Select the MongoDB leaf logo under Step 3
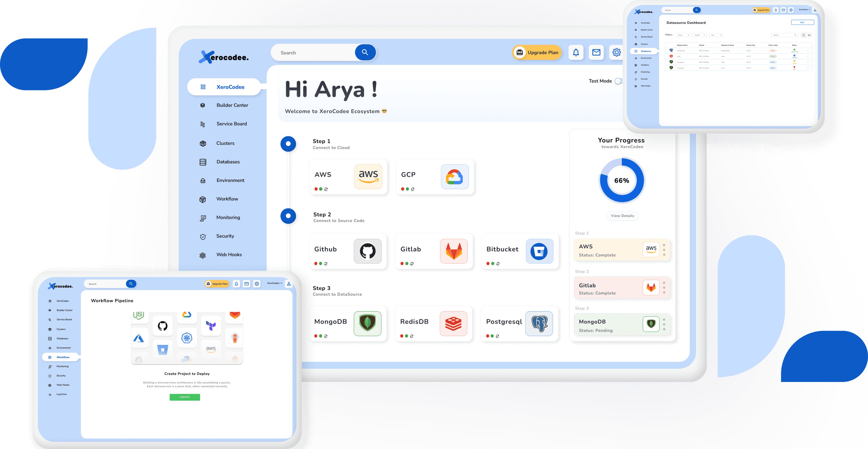Image resolution: width=868 pixels, height=449 pixels. point(368,323)
